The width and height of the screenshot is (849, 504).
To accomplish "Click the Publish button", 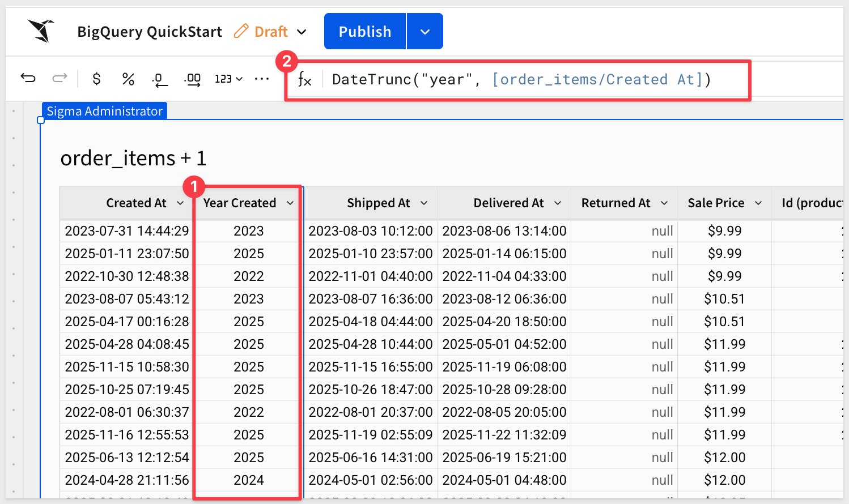I will 365,32.
